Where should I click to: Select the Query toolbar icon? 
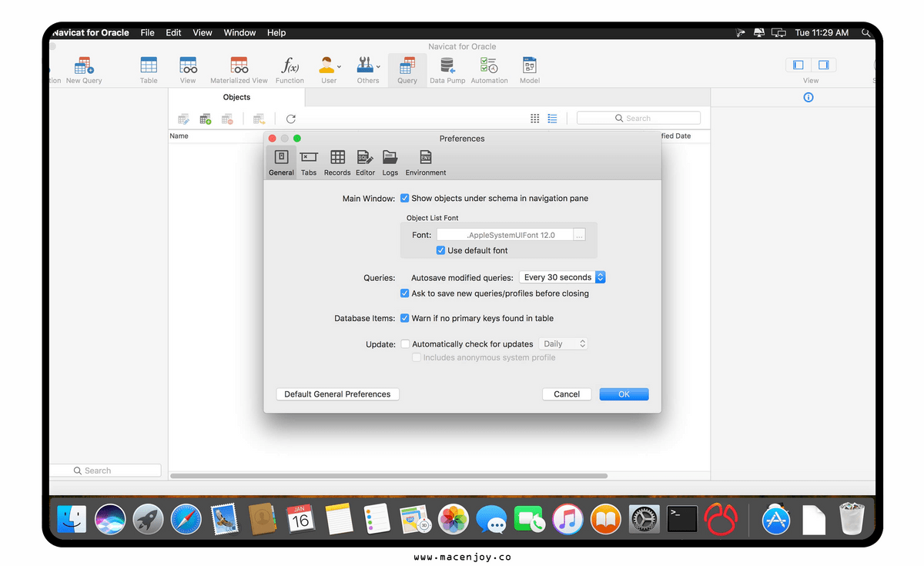(407, 69)
